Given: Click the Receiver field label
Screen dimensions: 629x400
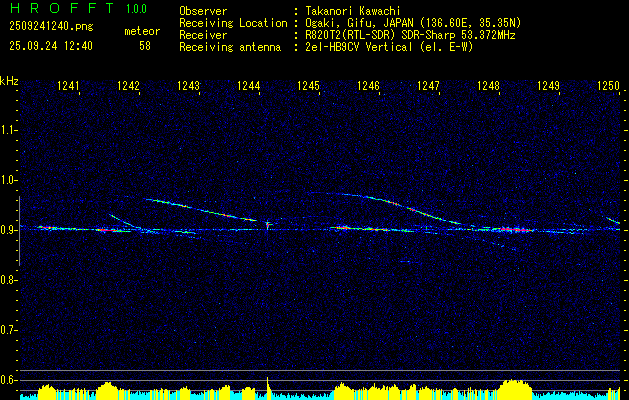Looking at the screenshot, I should [203, 35].
